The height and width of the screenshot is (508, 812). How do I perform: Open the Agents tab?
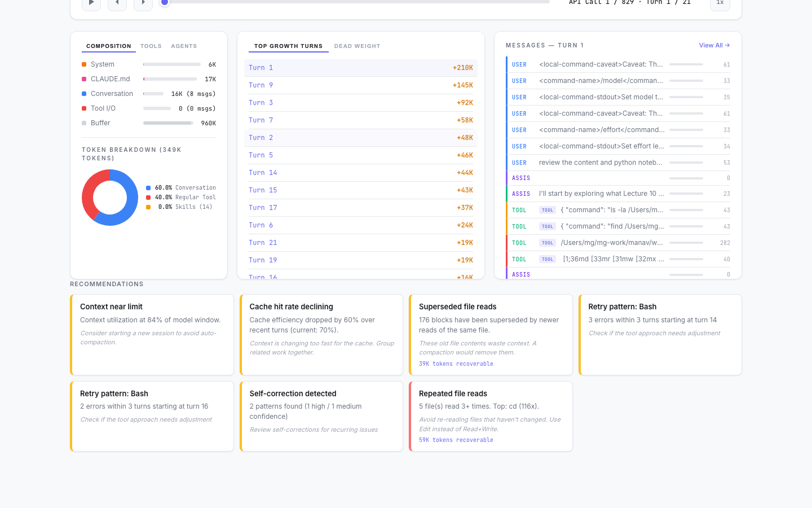tap(184, 46)
